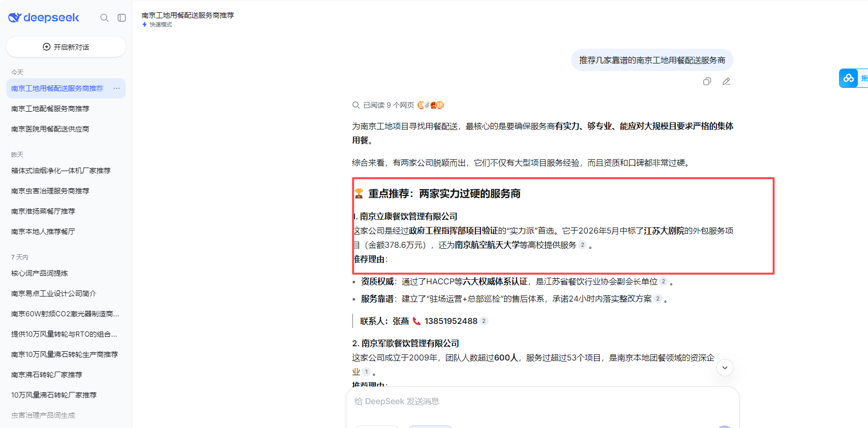Image resolution: width=868 pixels, height=428 pixels.
Task: Click the copy icon under the user message
Action: coord(707,81)
